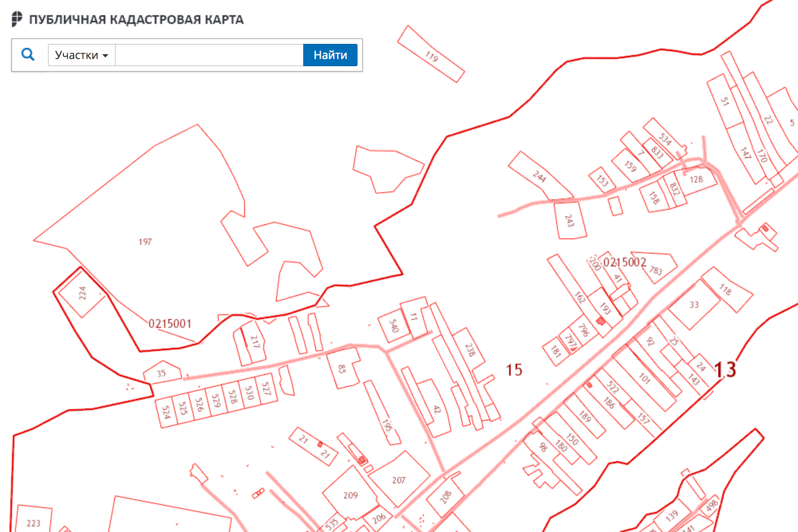This screenshot has height=532, width=798.
Task: Click the magnifying glass search icon
Action: (28, 54)
